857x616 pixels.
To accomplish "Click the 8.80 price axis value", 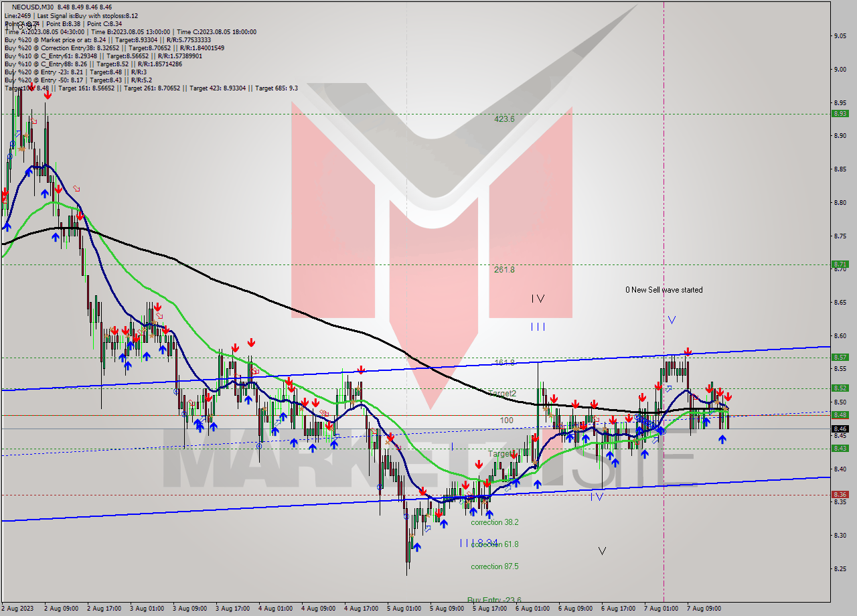I will click(840, 202).
